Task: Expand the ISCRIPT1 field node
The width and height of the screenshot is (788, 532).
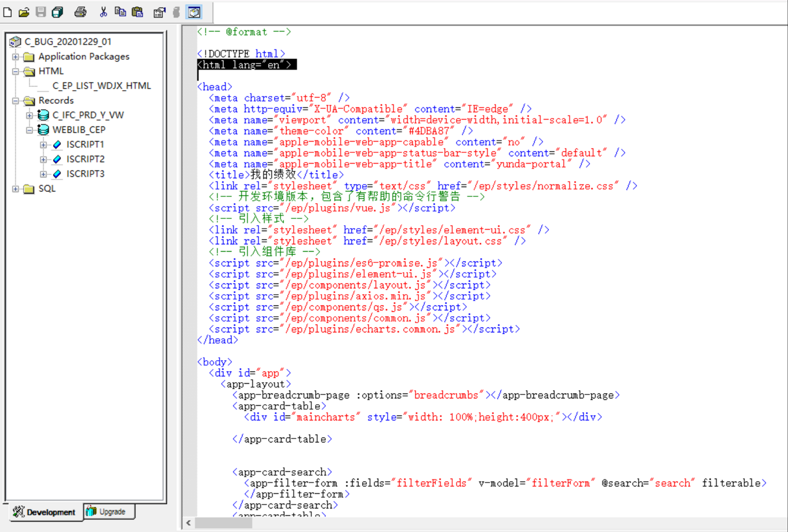Action: pos(43,145)
